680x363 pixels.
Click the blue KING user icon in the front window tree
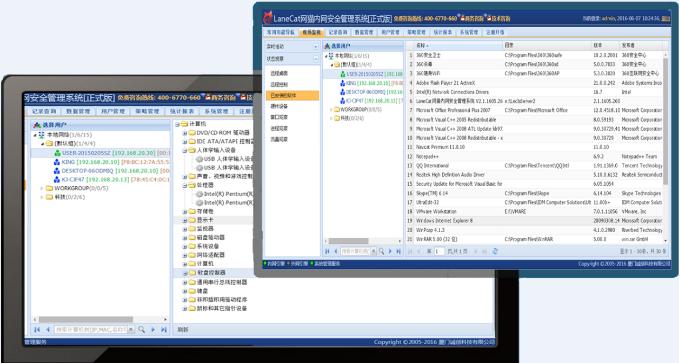pos(343,83)
